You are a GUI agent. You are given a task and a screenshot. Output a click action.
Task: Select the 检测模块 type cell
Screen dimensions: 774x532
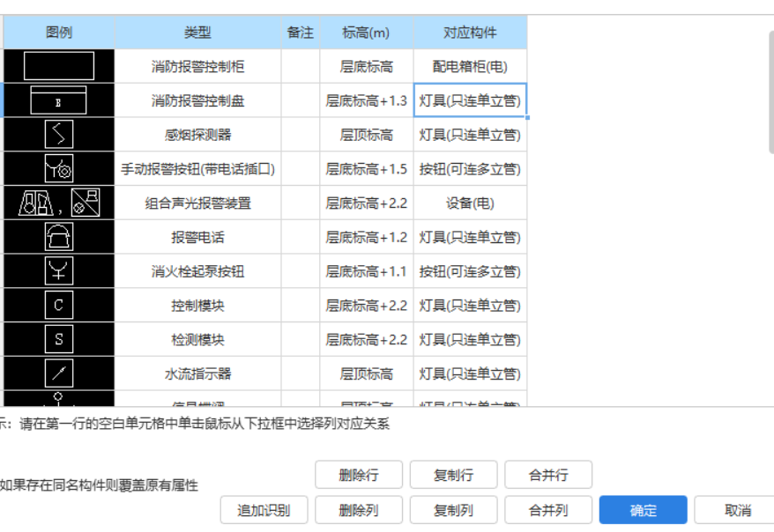pyautogui.click(x=198, y=339)
